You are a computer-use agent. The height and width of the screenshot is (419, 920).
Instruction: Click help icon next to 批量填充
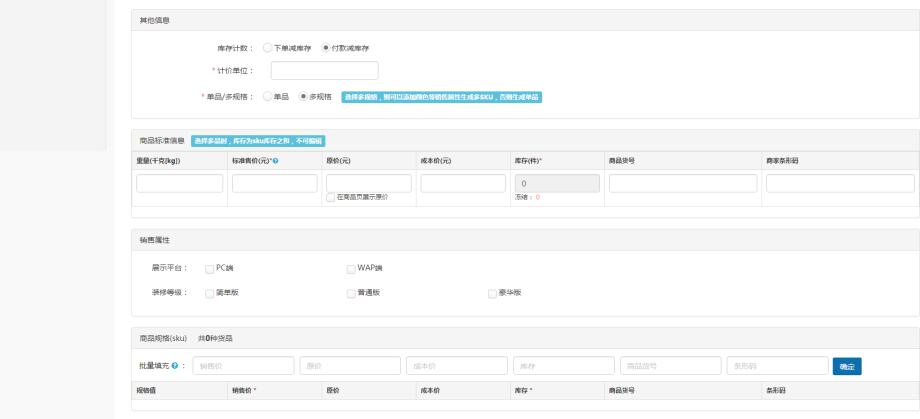pyautogui.click(x=175, y=367)
